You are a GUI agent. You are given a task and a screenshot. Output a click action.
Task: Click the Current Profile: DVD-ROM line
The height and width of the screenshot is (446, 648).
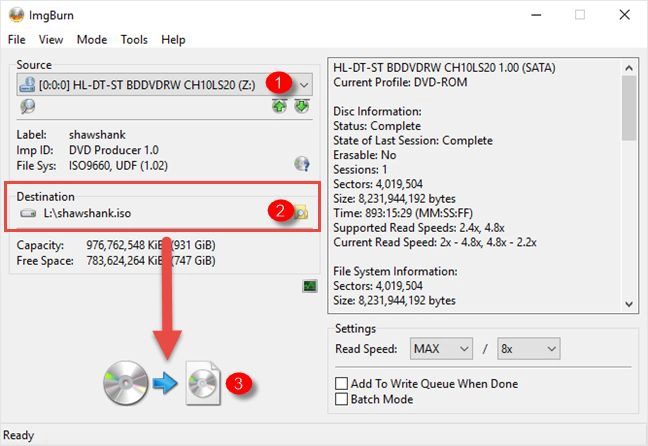click(400, 82)
